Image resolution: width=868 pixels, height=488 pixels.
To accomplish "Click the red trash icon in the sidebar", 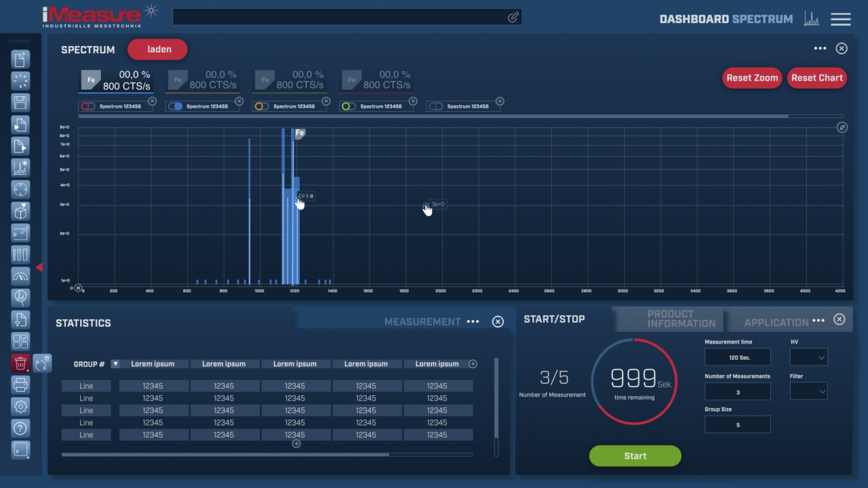I will (x=20, y=363).
